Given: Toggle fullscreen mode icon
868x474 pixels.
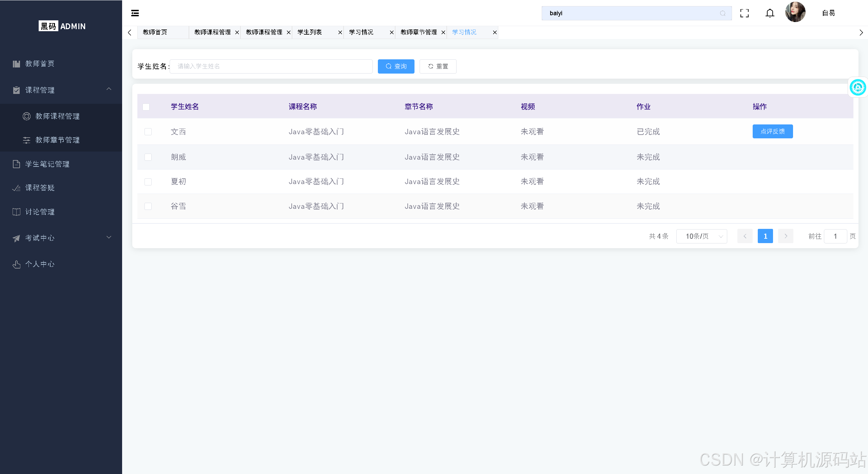Looking at the screenshot, I should click(744, 13).
